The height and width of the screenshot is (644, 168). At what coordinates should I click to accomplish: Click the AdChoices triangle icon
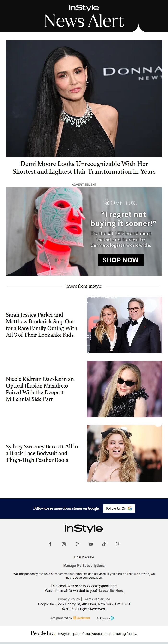113,618
